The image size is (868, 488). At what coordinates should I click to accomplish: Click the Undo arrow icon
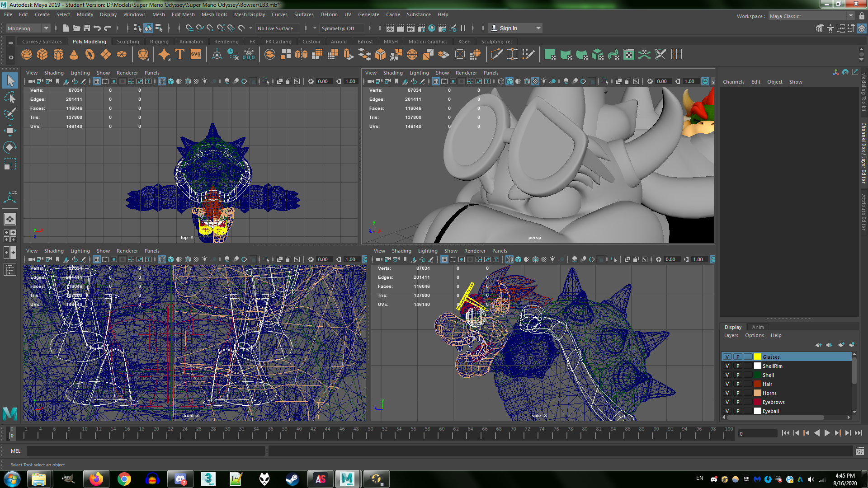[x=97, y=28]
